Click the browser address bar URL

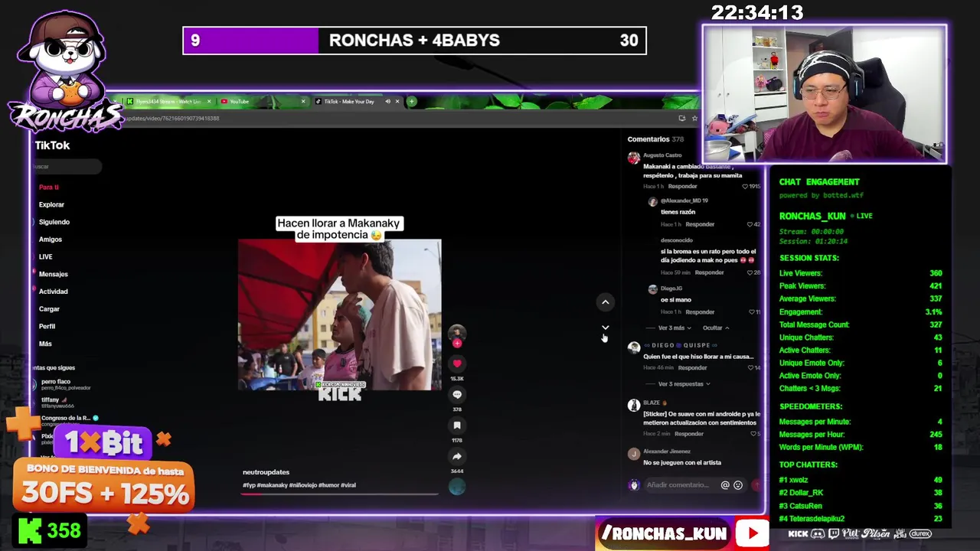pyautogui.click(x=171, y=119)
